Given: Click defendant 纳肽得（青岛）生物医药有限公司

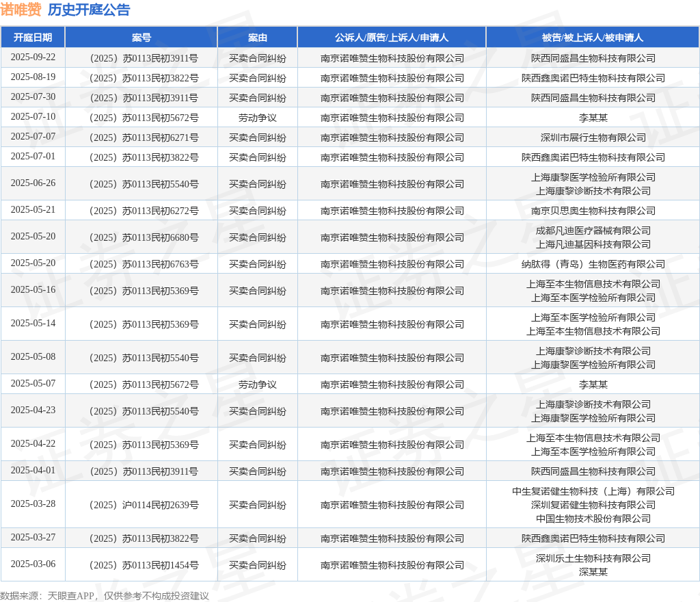Looking at the screenshot, I should pos(593,264).
